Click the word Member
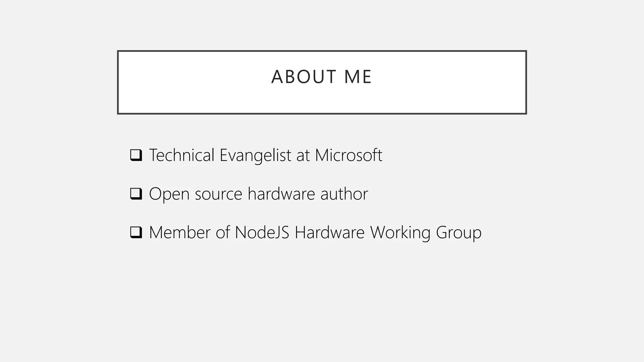The height and width of the screenshot is (362, 644). pyautogui.click(x=180, y=232)
